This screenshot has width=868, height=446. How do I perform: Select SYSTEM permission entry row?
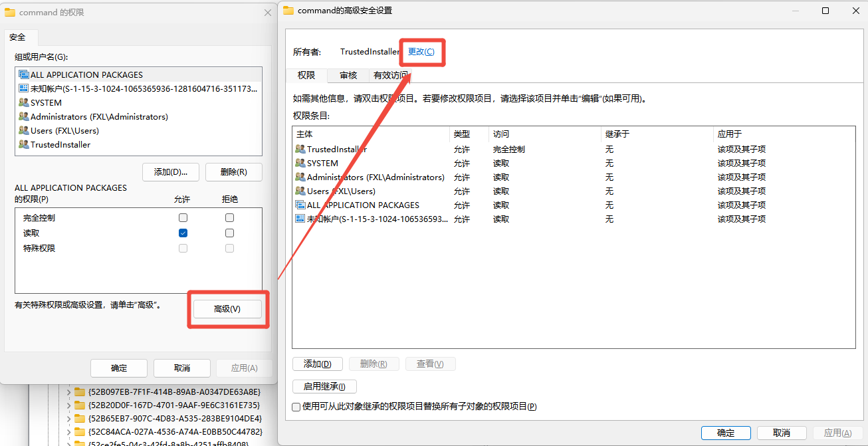click(x=574, y=163)
